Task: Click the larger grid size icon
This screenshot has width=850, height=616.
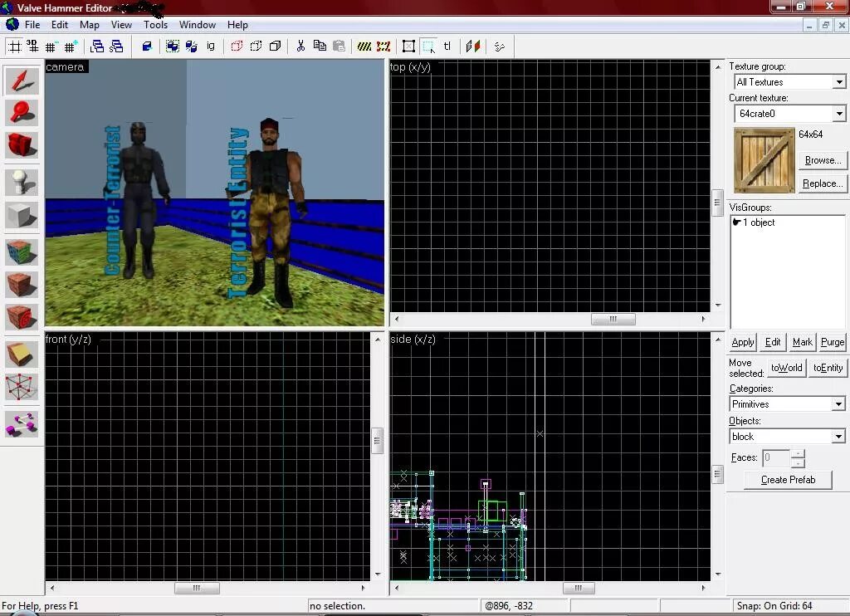Action: [x=70, y=46]
